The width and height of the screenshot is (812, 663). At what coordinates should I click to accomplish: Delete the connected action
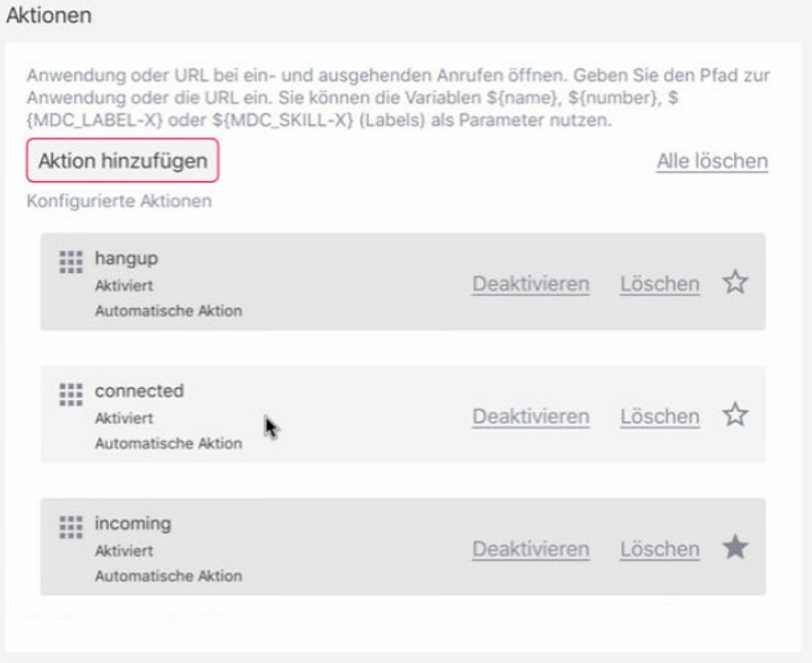660,416
